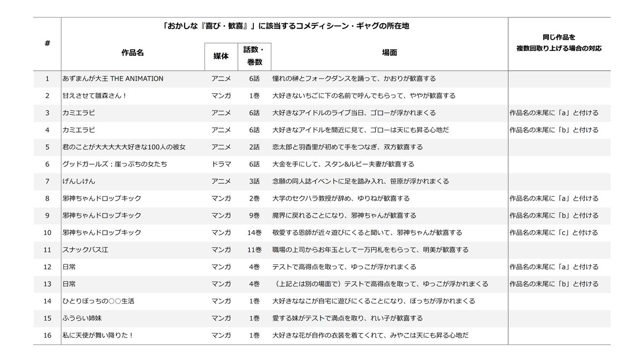Click scene '大好きなアイドルのライブ当日、ゴローが浮かれまくる'

[354, 113]
